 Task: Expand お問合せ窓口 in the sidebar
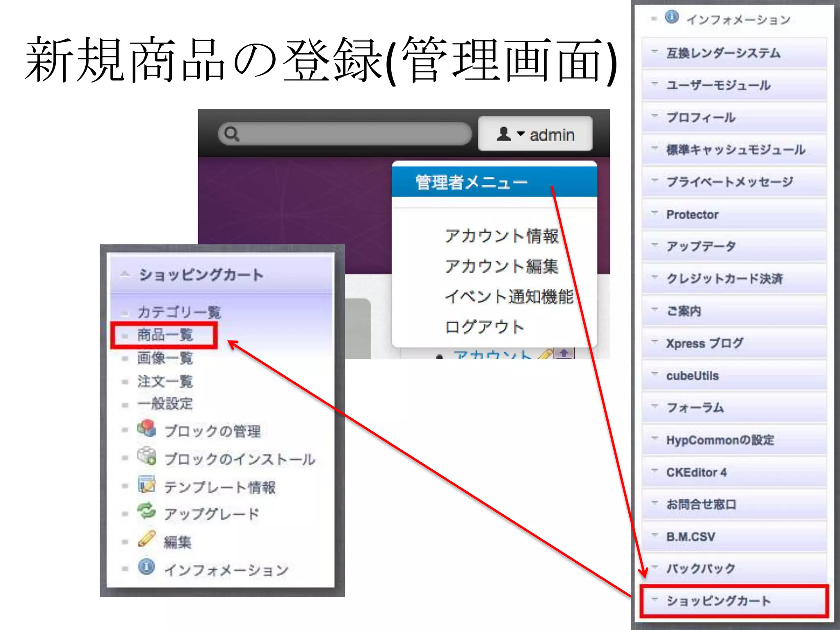tap(734, 504)
